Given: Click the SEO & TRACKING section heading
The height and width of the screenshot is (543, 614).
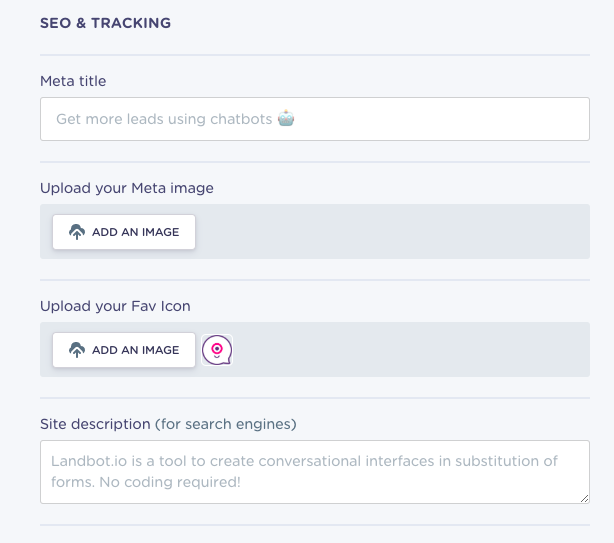Looking at the screenshot, I should click(x=105, y=23).
